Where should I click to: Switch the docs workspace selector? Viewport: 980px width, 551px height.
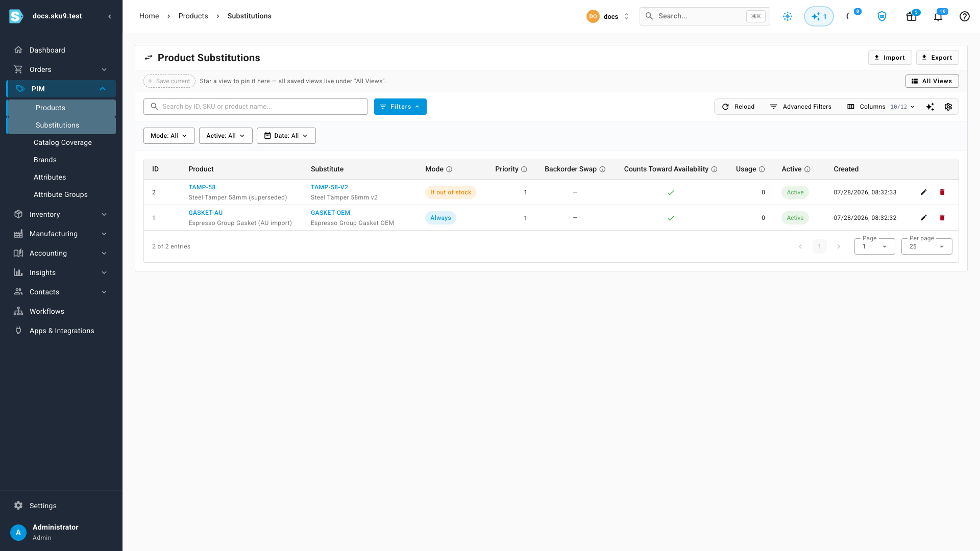coord(608,16)
